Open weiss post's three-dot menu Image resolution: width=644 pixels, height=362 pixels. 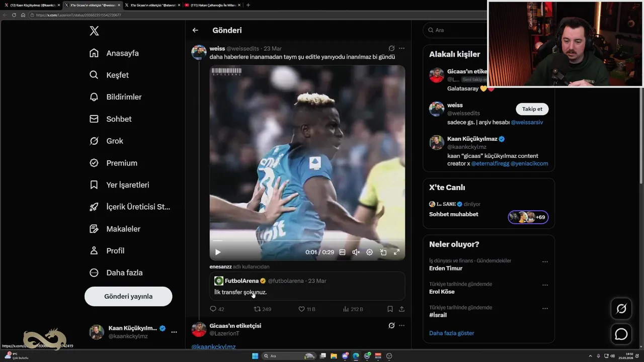401,48
